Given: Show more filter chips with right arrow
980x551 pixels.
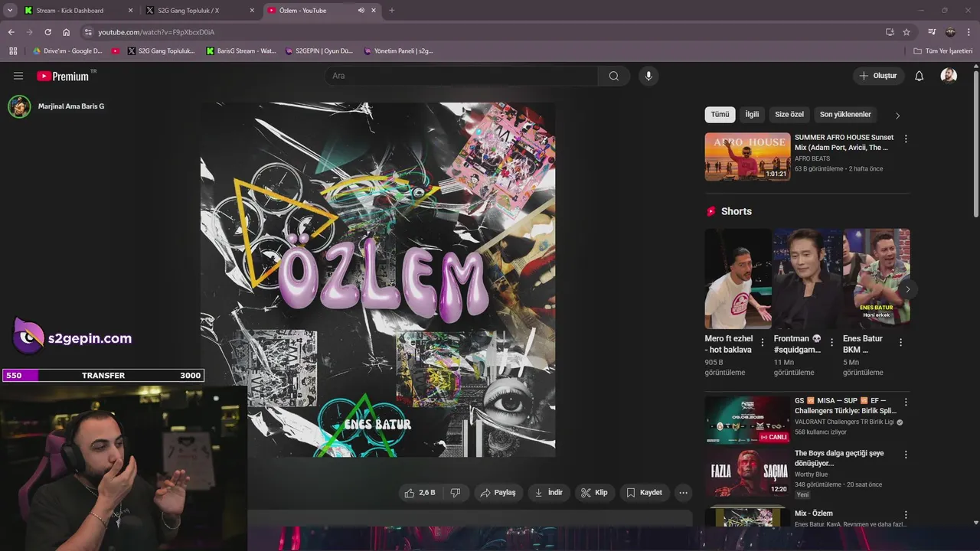Looking at the screenshot, I should (897, 116).
